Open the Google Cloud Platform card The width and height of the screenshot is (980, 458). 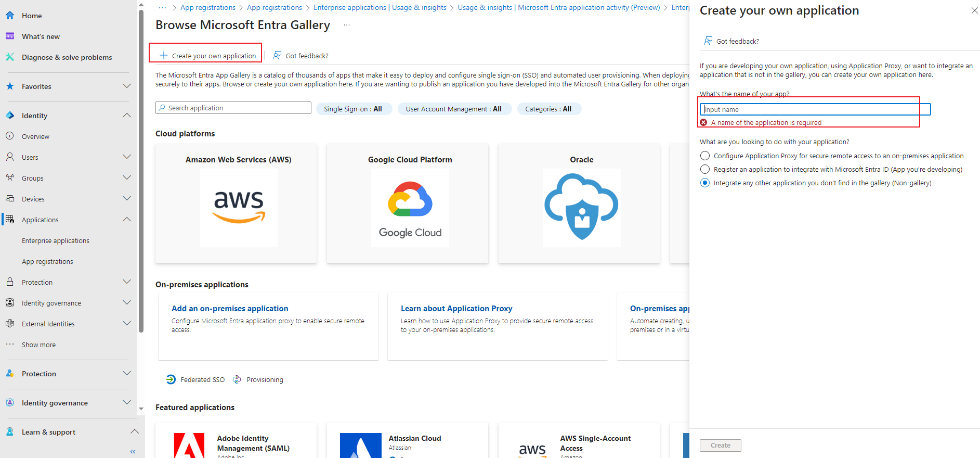408,203
